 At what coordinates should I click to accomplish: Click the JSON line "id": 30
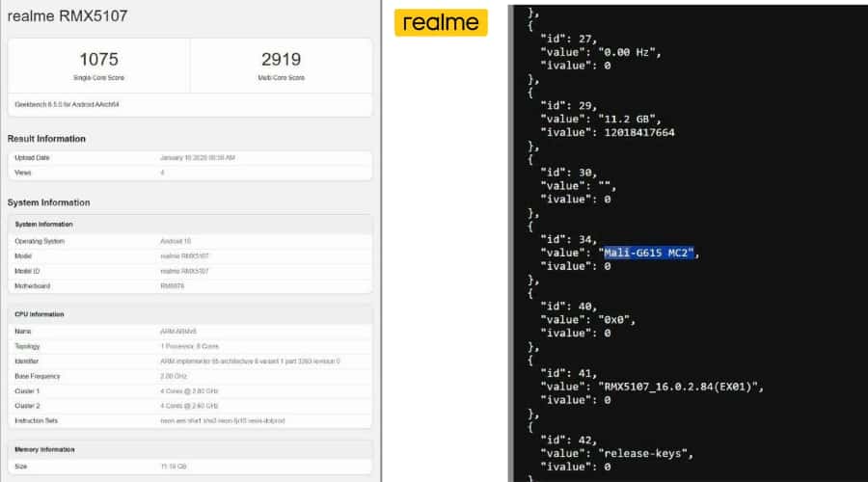[568, 173]
